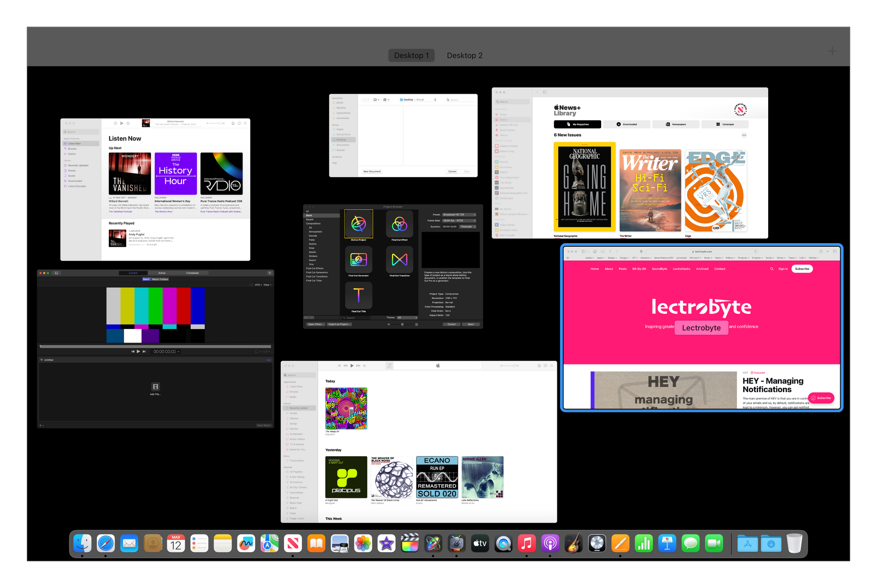Viewport: 877px width, 588px height.
Task: Open the News app Dock icon
Action: 293,544
